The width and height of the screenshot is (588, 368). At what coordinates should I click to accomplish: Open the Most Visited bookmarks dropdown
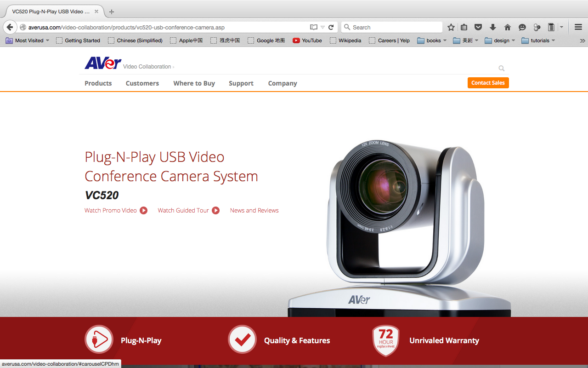[28, 40]
